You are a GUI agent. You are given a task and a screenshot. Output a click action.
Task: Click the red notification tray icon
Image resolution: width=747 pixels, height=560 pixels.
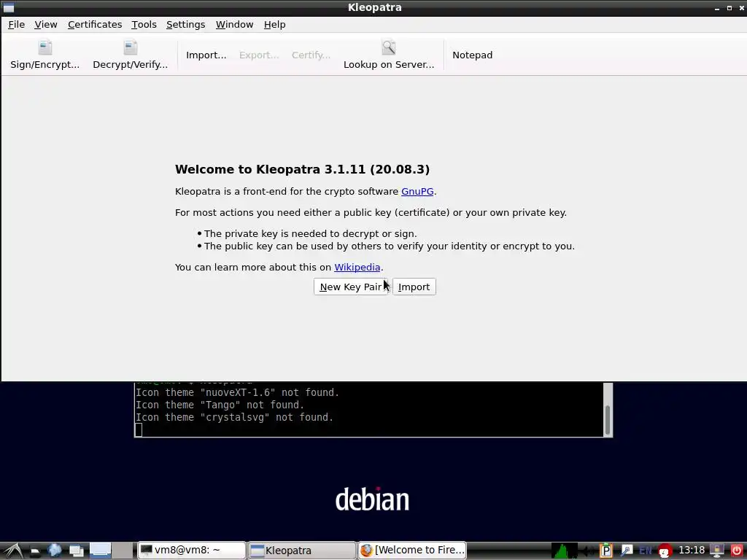coord(665,551)
